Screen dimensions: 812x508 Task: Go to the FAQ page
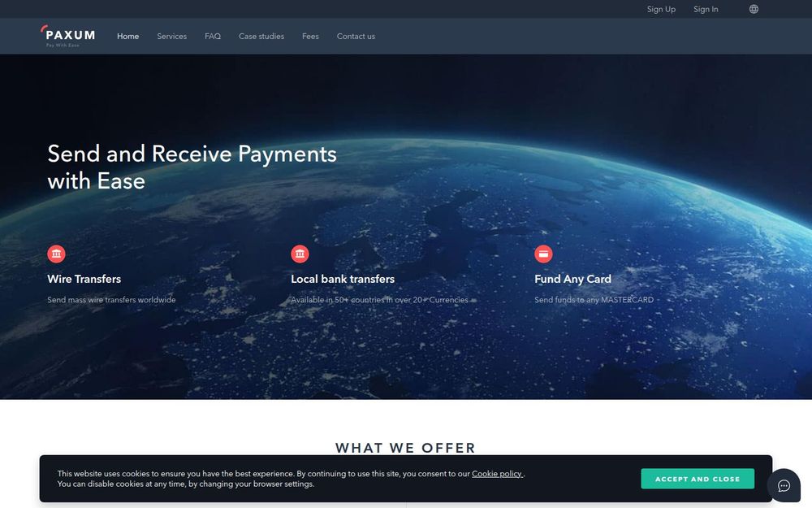click(x=213, y=37)
